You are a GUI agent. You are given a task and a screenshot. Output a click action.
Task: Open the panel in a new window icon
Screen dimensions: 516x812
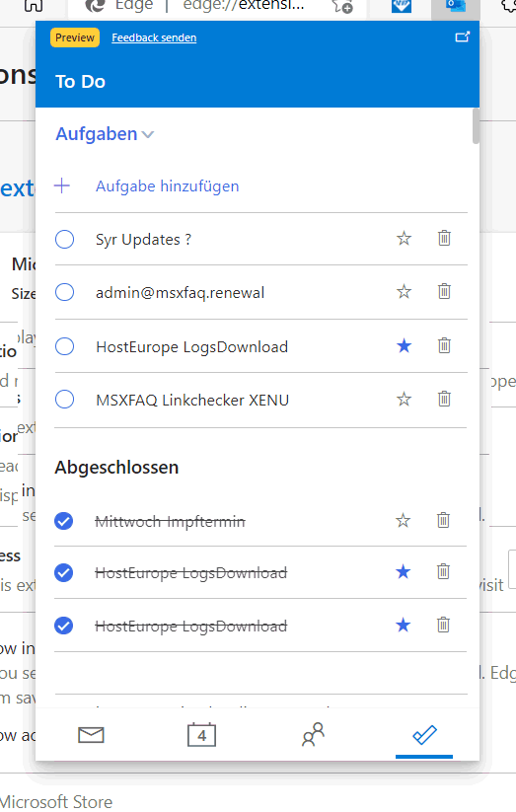tap(462, 37)
